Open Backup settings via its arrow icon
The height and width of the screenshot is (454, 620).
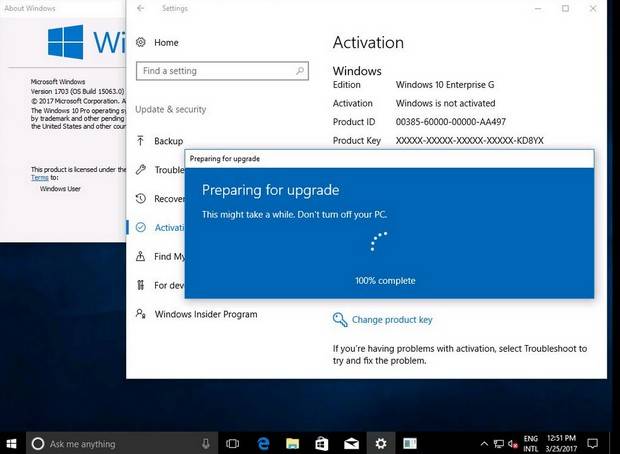tap(140, 141)
